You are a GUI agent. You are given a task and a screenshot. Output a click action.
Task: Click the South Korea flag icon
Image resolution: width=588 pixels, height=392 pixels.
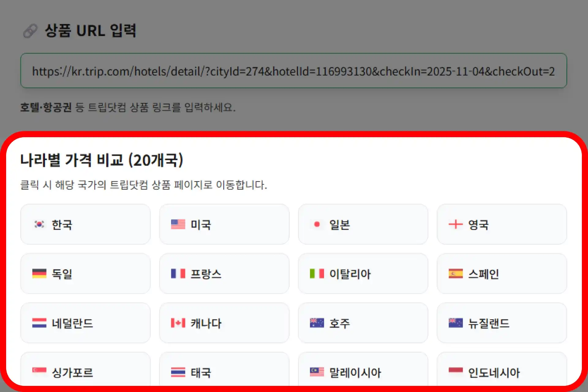click(x=40, y=224)
